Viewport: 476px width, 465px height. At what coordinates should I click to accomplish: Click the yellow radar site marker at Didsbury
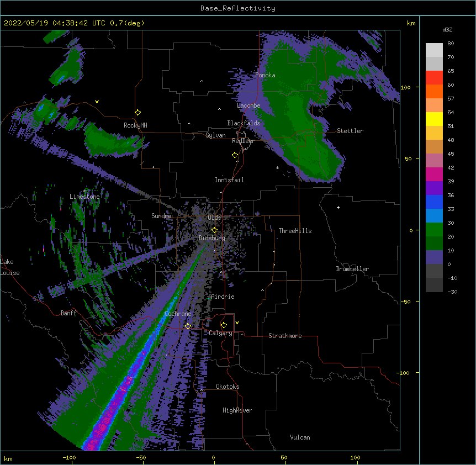pyautogui.click(x=214, y=230)
